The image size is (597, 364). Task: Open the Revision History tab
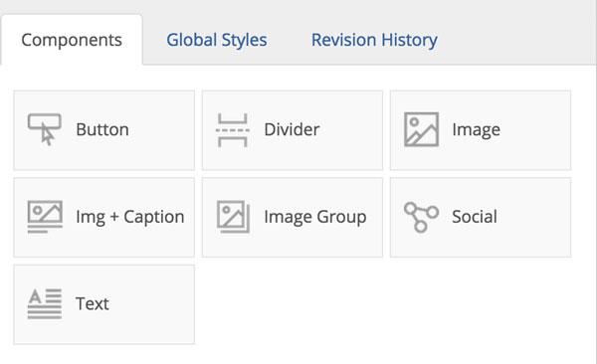tap(374, 40)
